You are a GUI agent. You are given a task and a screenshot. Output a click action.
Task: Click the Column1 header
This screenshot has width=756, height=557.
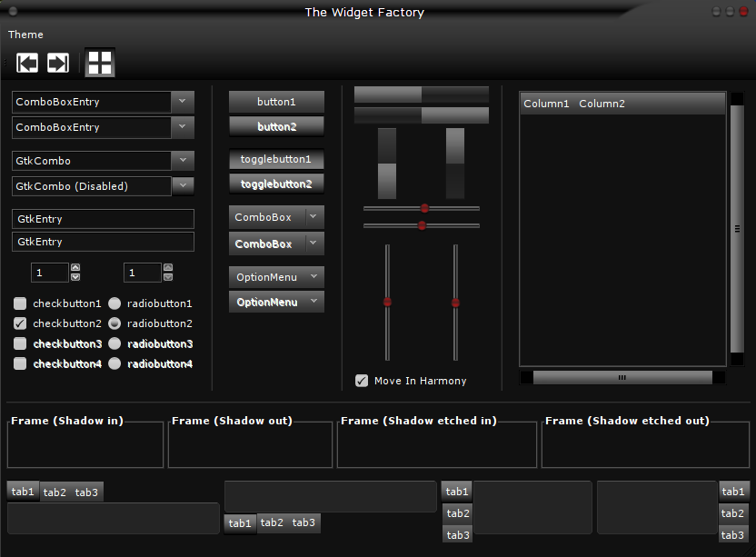pos(547,104)
